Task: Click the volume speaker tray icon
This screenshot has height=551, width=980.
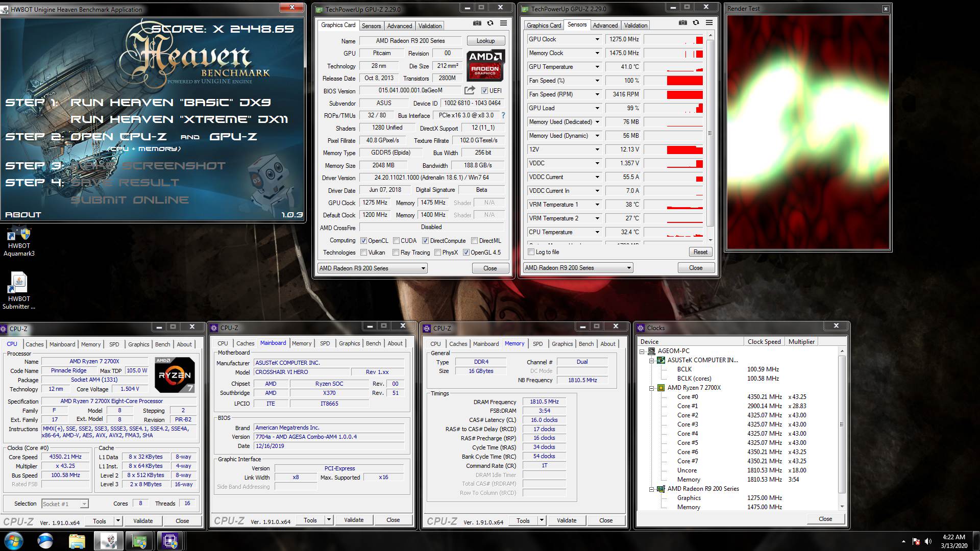Action: (x=928, y=541)
